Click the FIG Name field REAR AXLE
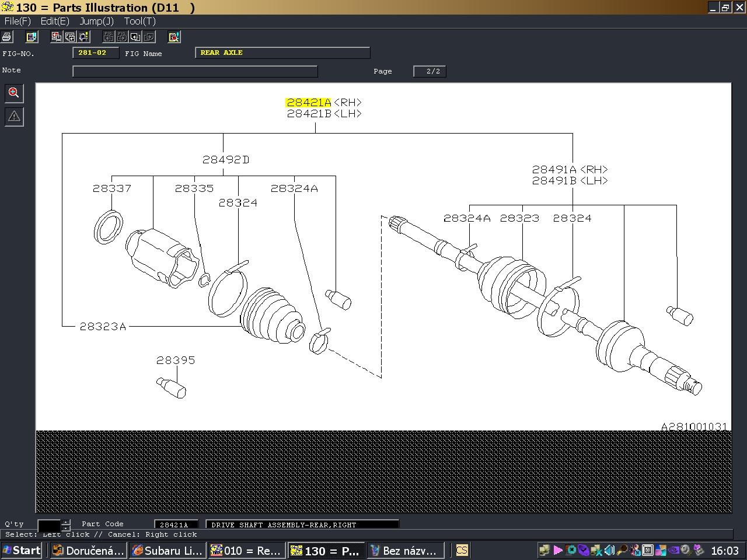 point(282,53)
